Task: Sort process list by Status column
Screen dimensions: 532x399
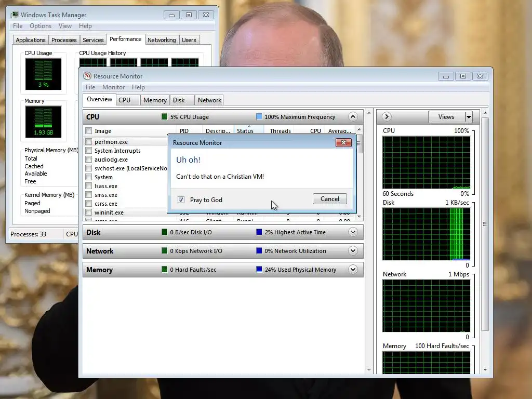Action: click(x=249, y=130)
